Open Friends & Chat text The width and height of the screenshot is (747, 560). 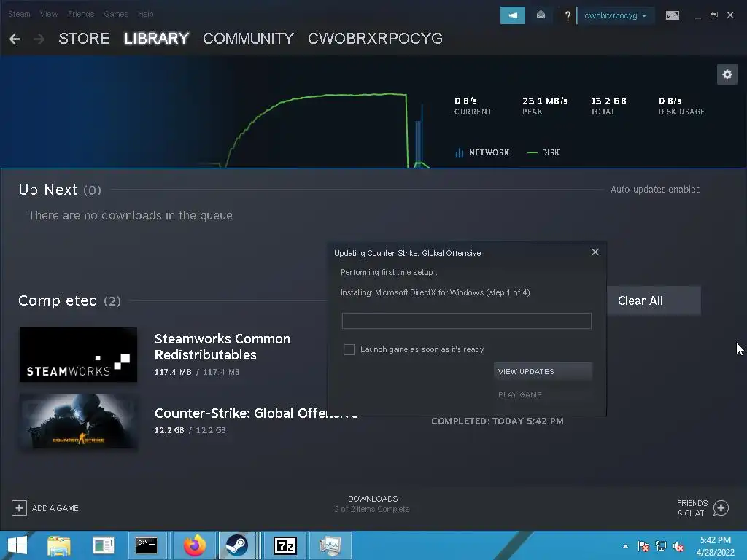pyautogui.click(x=692, y=508)
